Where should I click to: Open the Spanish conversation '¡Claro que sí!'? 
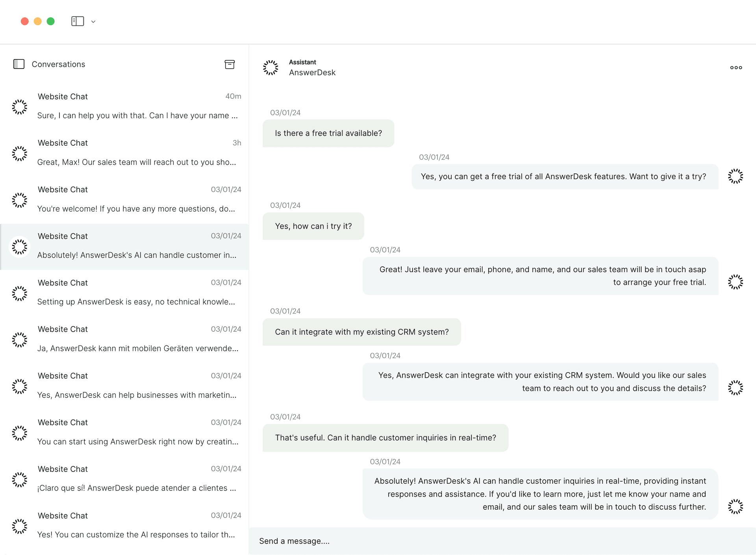click(x=124, y=479)
